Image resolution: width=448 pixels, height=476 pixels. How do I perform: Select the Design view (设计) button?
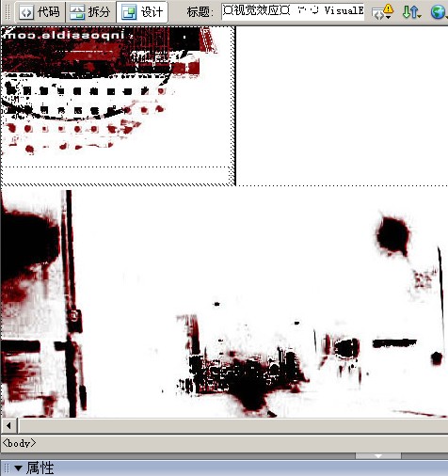142,12
